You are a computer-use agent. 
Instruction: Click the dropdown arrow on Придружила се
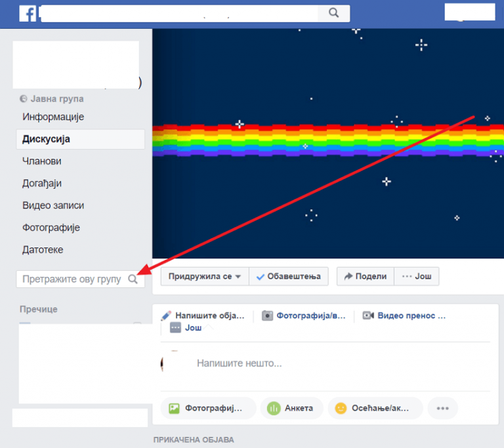click(x=238, y=276)
